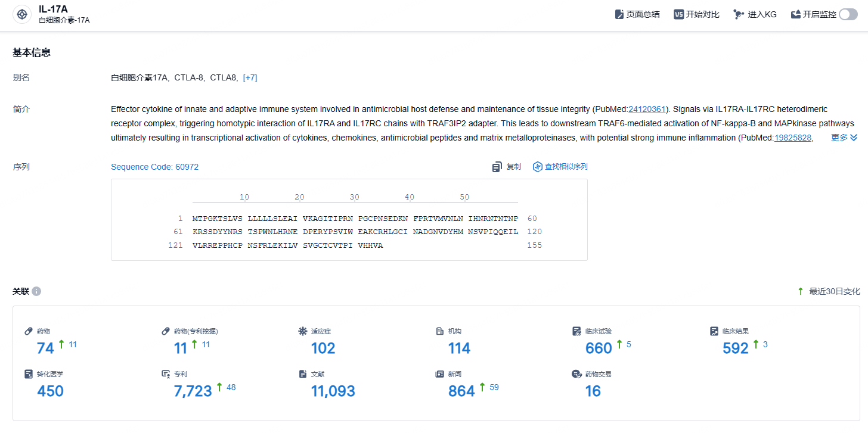Open drug deals count 16
The image size is (868, 433).
point(593,391)
